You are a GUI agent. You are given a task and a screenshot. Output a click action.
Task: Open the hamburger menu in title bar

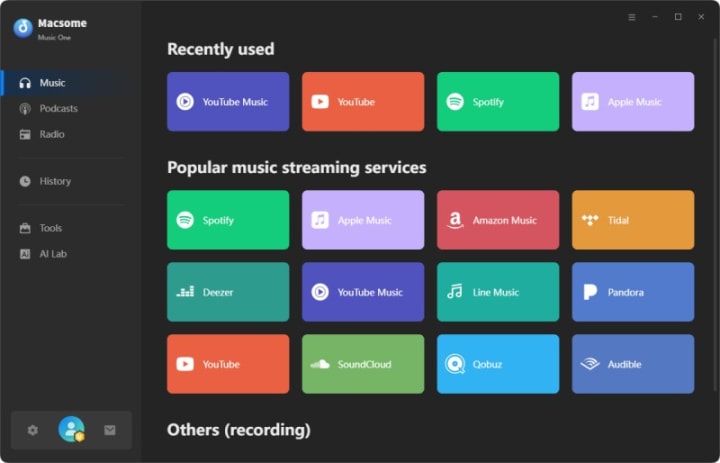(x=632, y=17)
